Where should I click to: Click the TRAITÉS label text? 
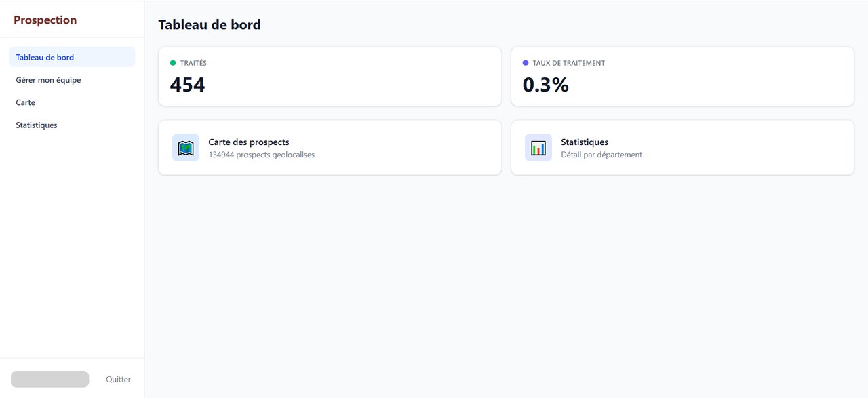tap(193, 63)
